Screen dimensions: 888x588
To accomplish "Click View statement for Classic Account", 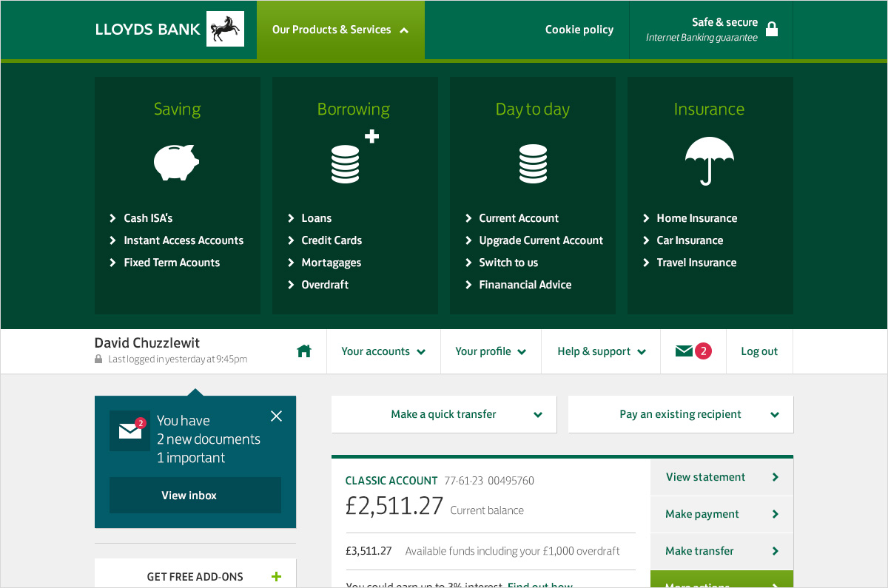I will point(721,477).
